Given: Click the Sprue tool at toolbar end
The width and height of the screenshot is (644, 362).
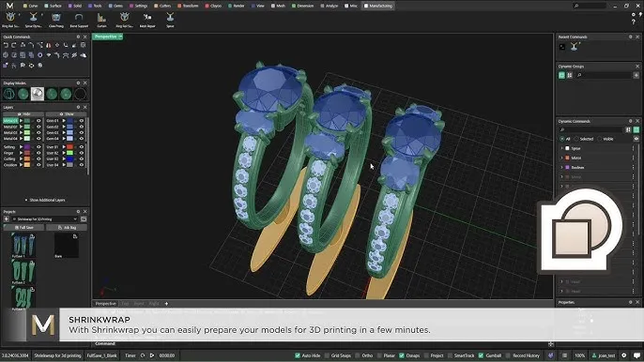Looking at the screenshot, I should (170, 20).
